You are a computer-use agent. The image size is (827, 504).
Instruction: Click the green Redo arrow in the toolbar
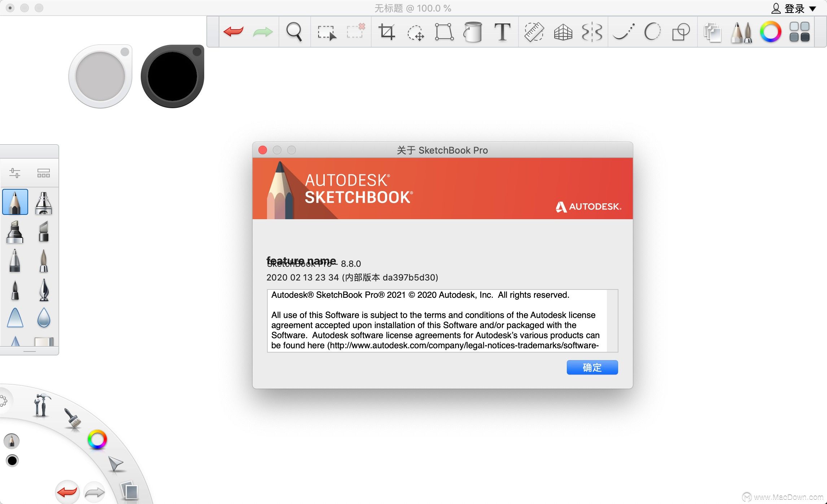(263, 32)
